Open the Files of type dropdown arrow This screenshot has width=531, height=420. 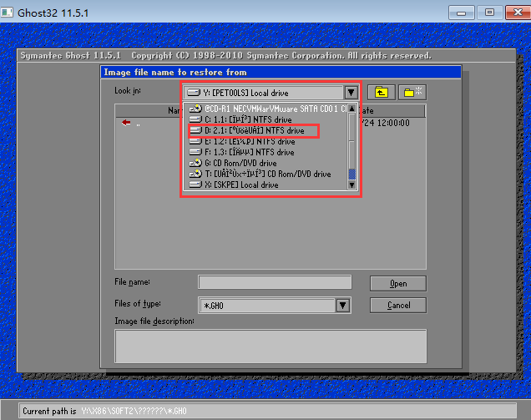click(341, 306)
